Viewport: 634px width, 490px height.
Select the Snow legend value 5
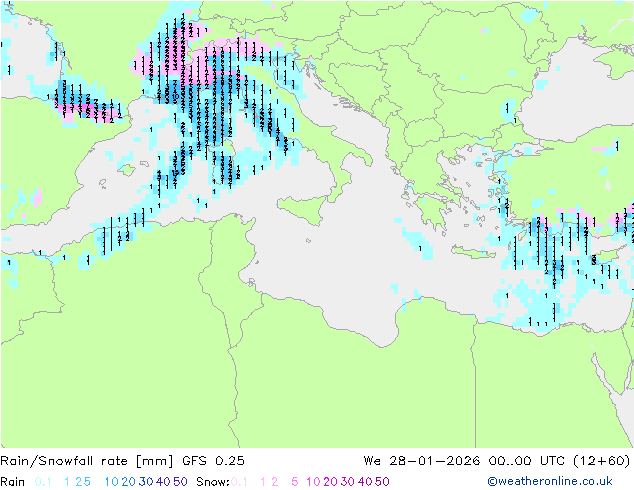(x=295, y=482)
